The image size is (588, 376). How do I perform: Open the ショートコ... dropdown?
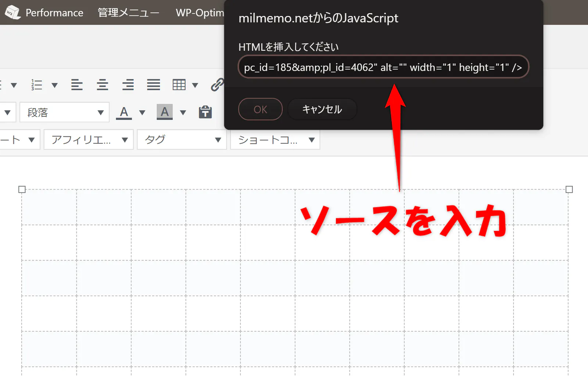pos(275,140)
